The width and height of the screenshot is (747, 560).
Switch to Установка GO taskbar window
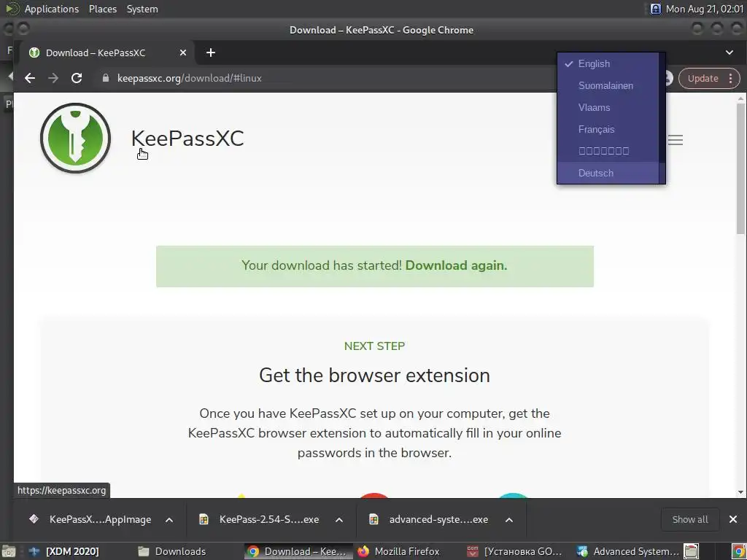coord(515,551)
